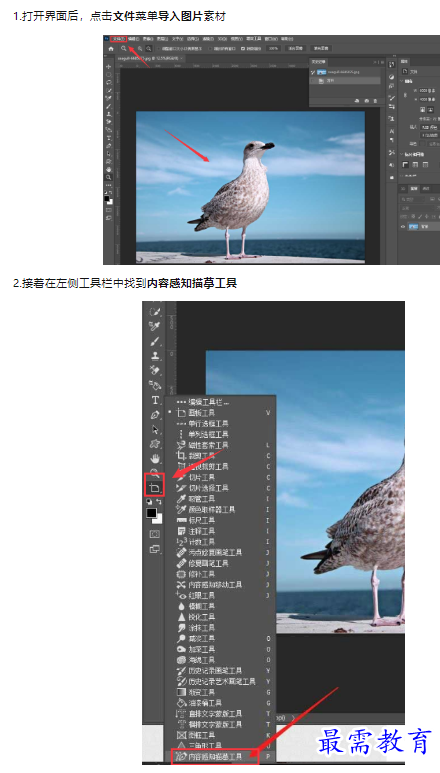This screenshot has height=773, width=440.
Task: Select the Clone Stamp tool in second screenshot's toolbar
Action: pos(155,355)
